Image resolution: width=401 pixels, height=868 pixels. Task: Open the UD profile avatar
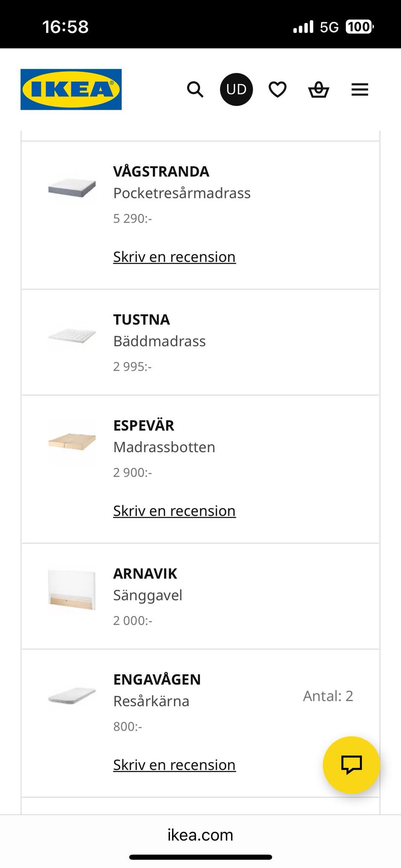coord(236,89)
